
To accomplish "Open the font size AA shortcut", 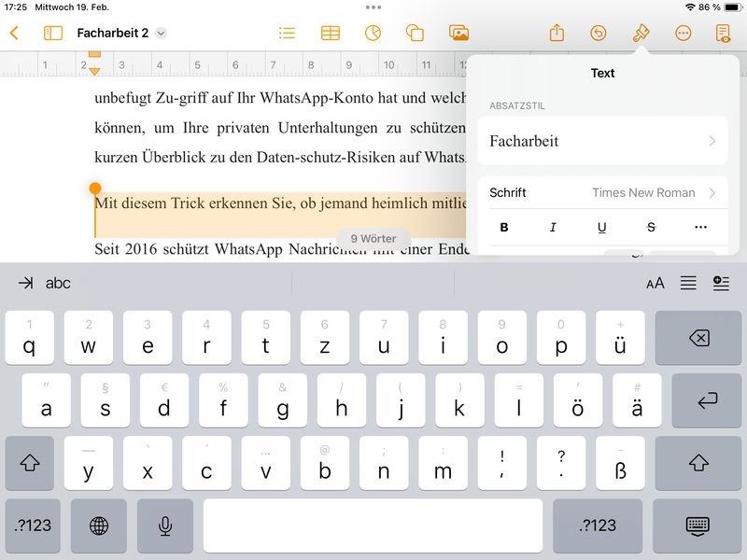I will [655, 284].
